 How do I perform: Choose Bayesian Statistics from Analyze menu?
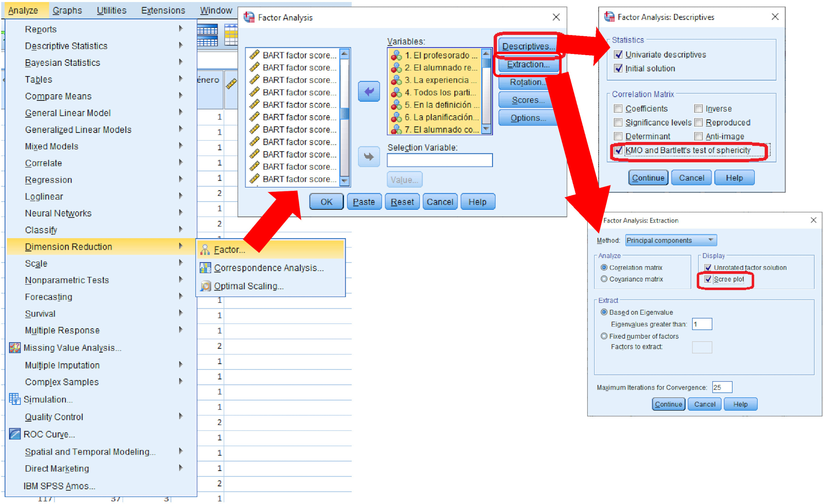(101, 63)
